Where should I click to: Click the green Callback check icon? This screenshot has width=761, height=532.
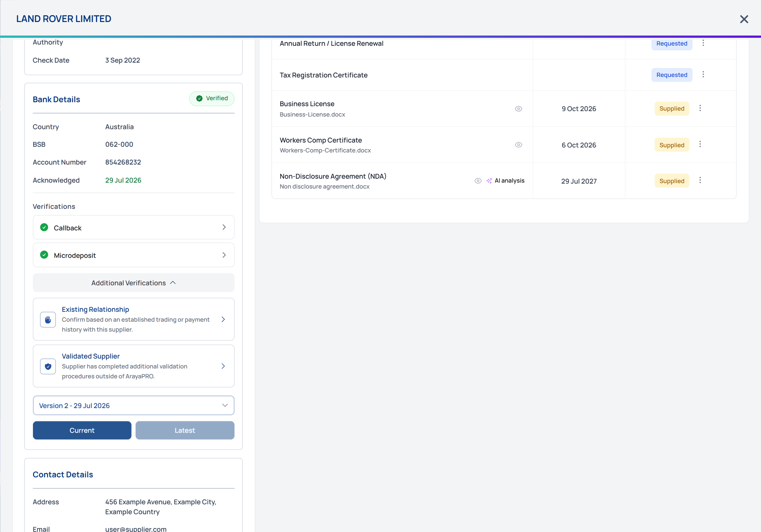(x=44, y=227)
